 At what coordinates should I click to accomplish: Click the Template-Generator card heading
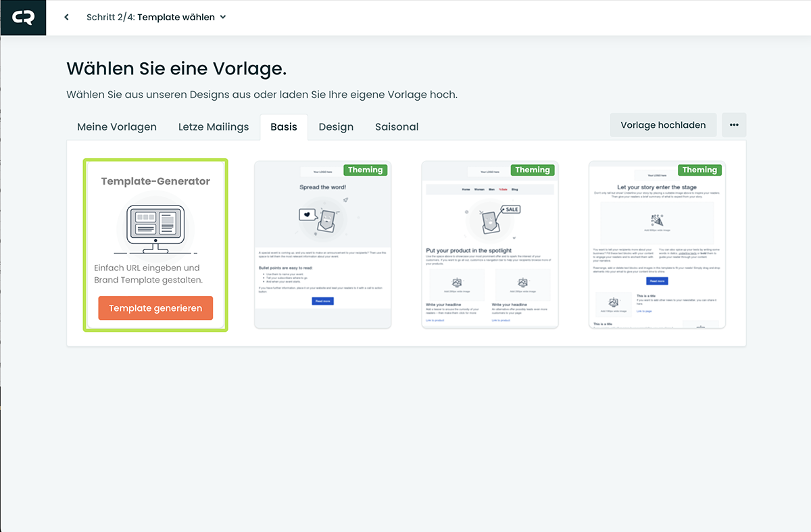click(155, 181)
